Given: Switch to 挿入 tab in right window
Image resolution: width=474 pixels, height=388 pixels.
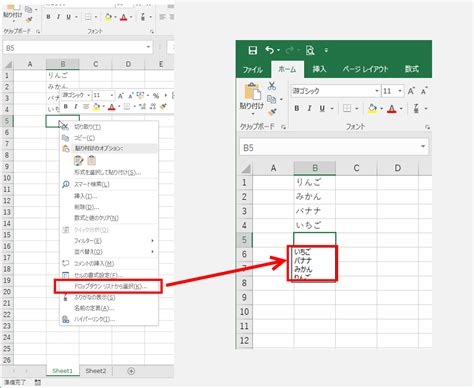Looking at the screenshot, I should tap(319, 69).
